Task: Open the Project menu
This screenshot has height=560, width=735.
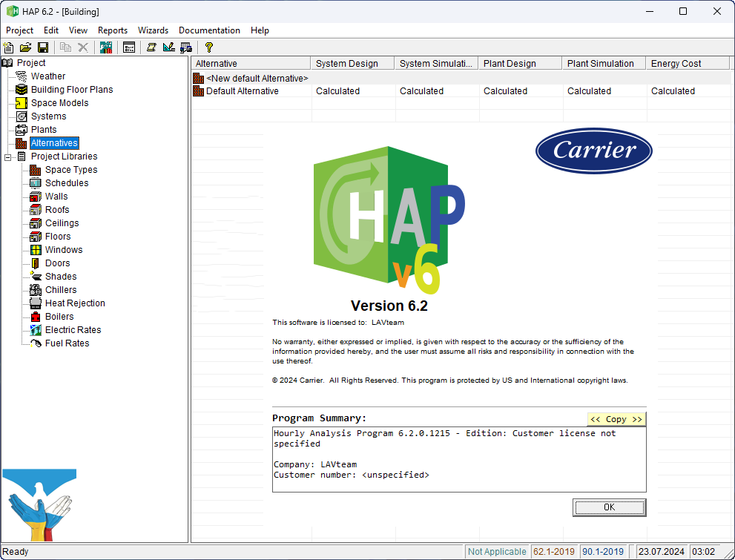Action: click(19, 30)
